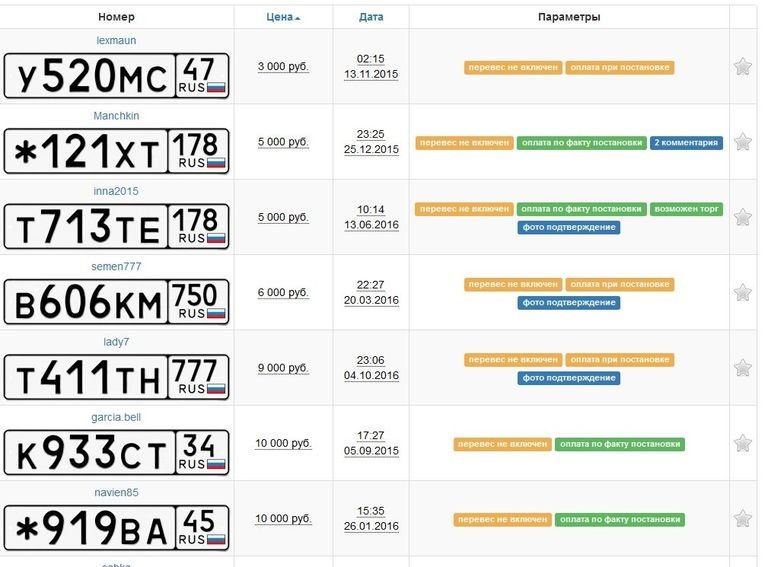Click the фото подтверждение badge for inna2015

(569, 227)
